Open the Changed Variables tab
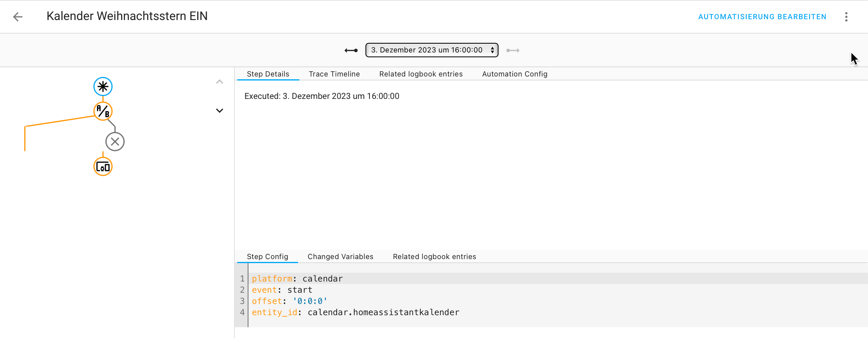 (x=340, y=257)
